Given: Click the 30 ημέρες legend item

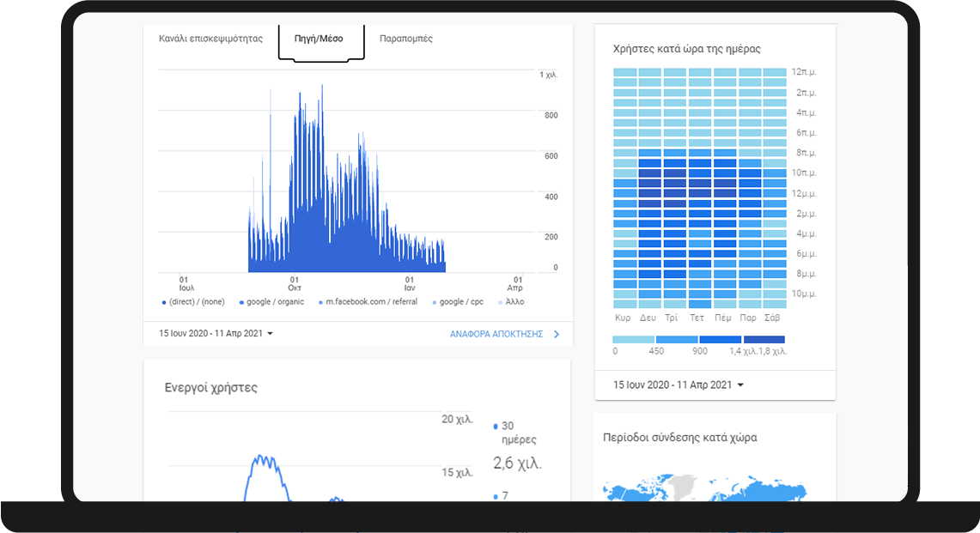Looking at the screenshot, I should tap(515, 433).
